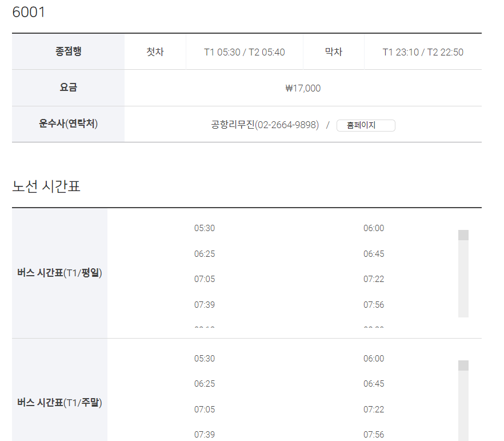Select the 05:30 weekday departure time

point(205,228)
